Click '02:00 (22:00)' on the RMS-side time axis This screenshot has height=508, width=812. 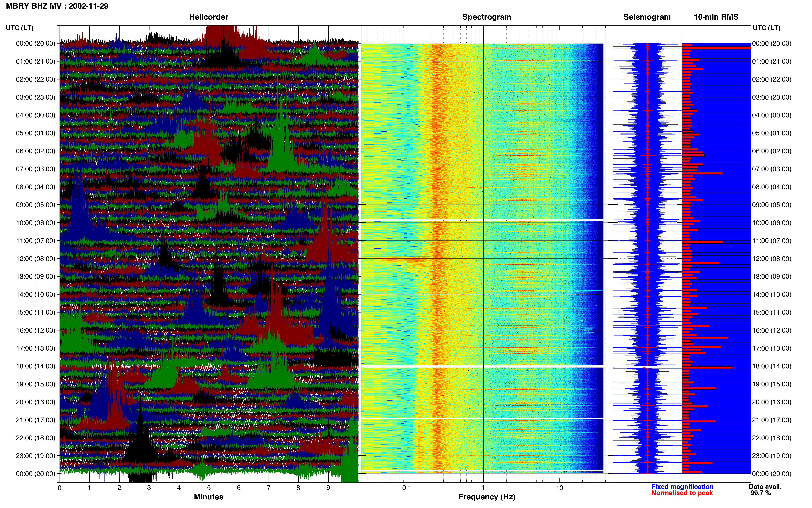[772, 79]
